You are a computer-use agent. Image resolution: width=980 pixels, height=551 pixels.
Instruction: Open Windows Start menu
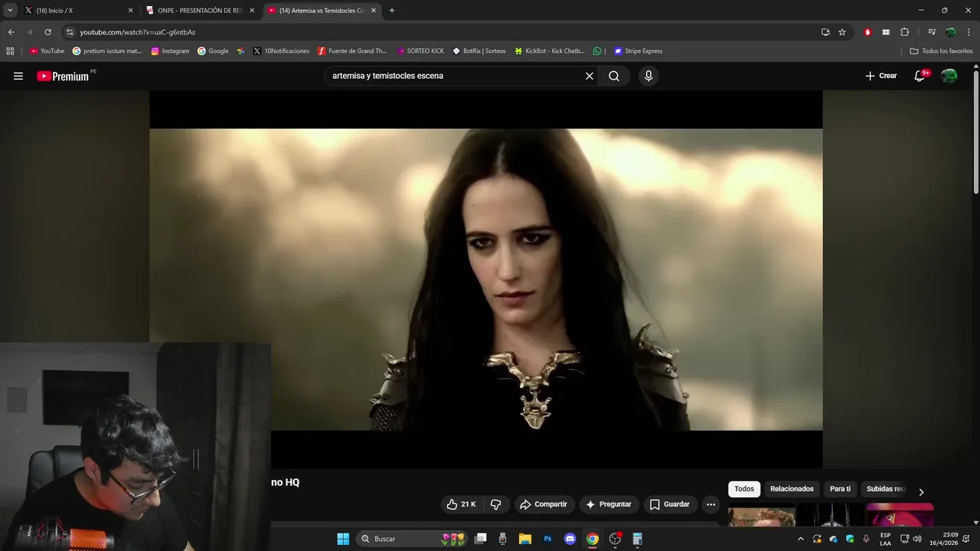pos(343,539)
